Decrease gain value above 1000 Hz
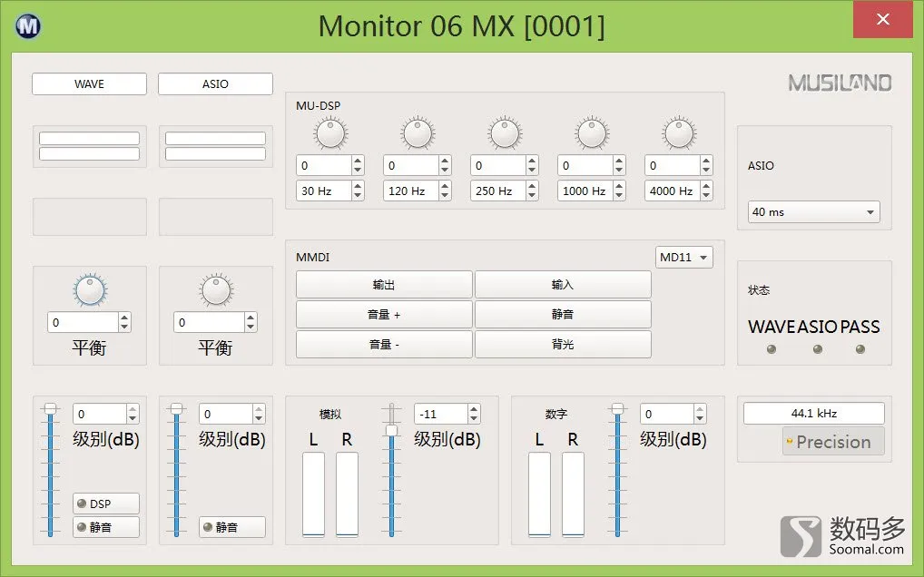924x577 pixels. (x=619, y=171)
